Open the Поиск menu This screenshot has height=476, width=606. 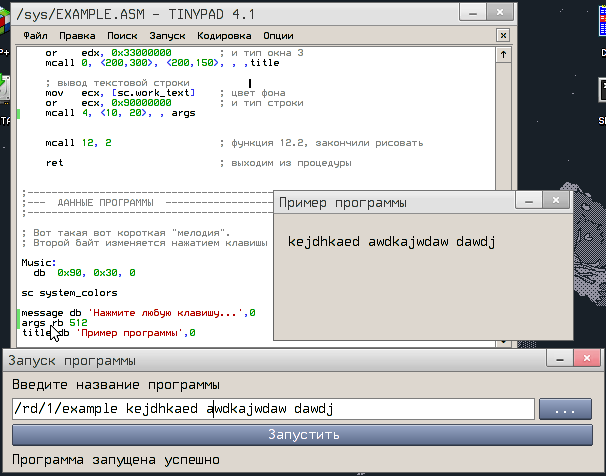122,34
